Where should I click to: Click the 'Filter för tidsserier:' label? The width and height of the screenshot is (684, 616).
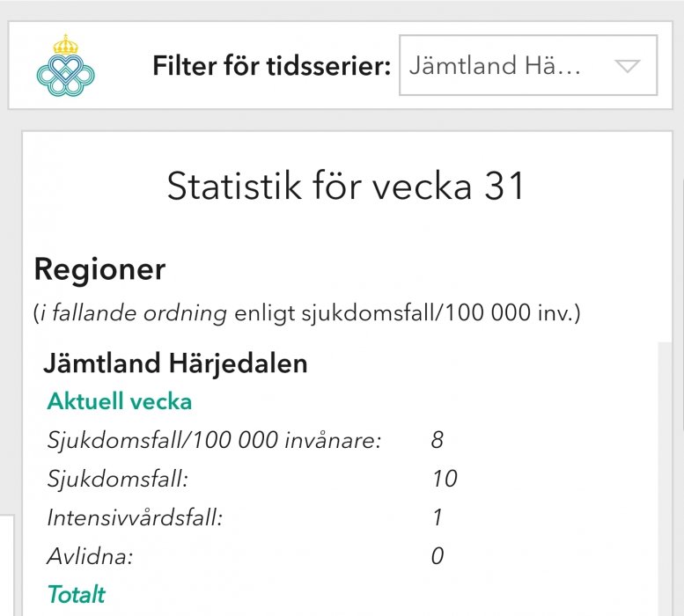point(271,67)
